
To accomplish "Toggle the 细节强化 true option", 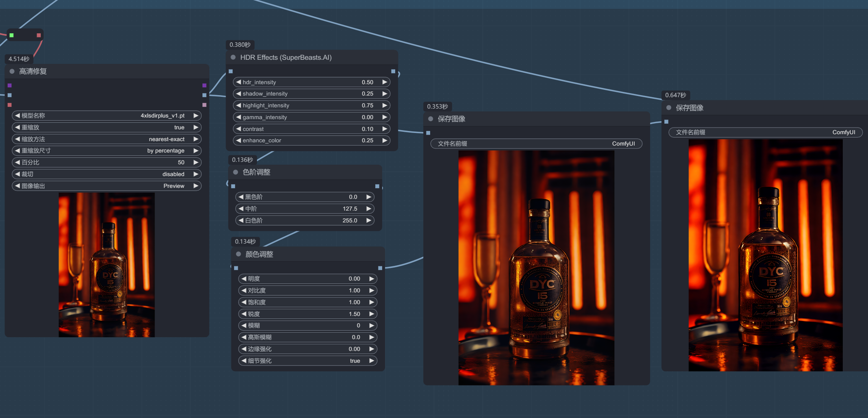I will [308, 361].
